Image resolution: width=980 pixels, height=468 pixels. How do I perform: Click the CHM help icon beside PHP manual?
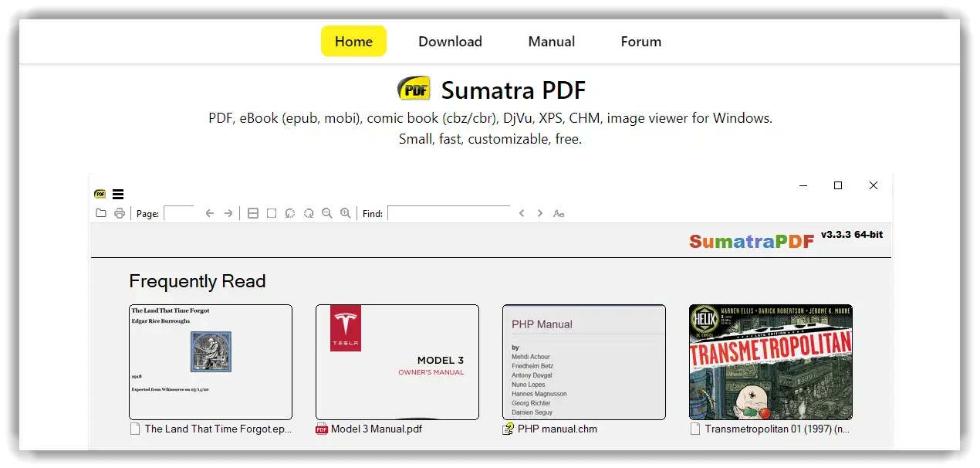tap(508, 429)
